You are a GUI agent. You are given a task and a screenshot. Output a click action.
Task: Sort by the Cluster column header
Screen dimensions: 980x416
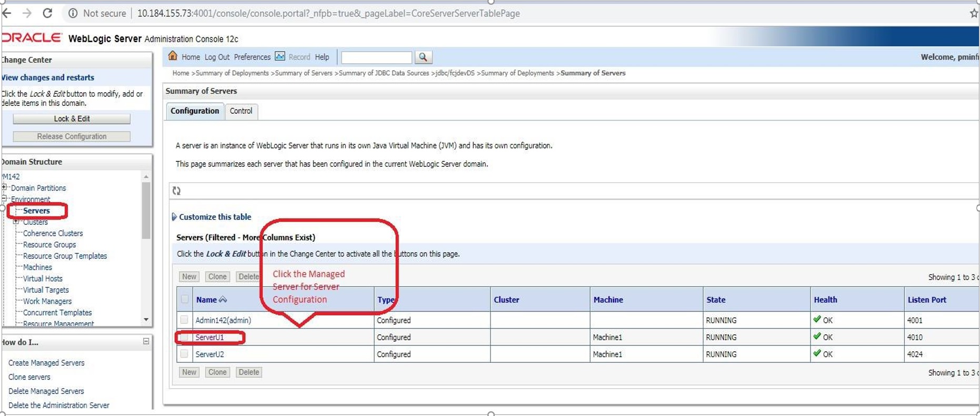point(506,300)
